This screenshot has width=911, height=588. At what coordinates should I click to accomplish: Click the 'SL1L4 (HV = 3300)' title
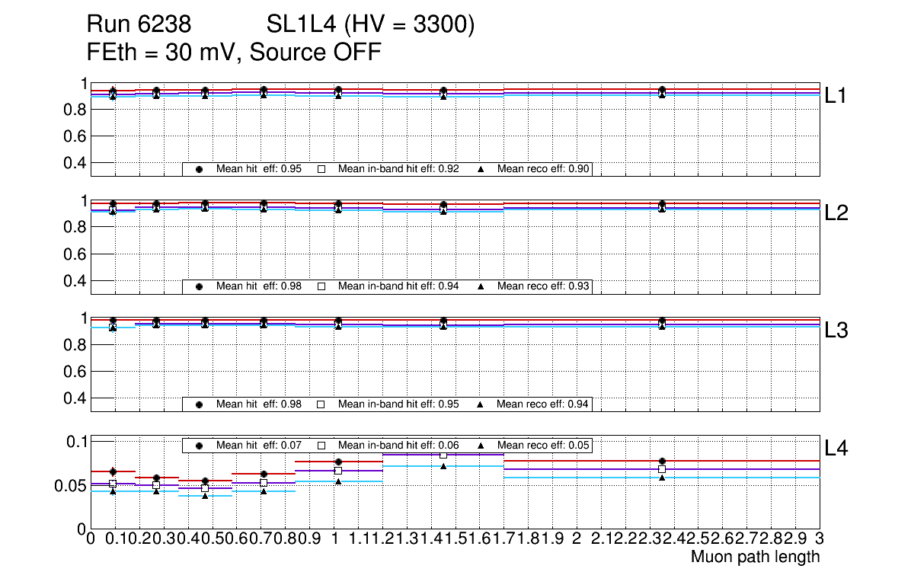click(x=371, y=26)
